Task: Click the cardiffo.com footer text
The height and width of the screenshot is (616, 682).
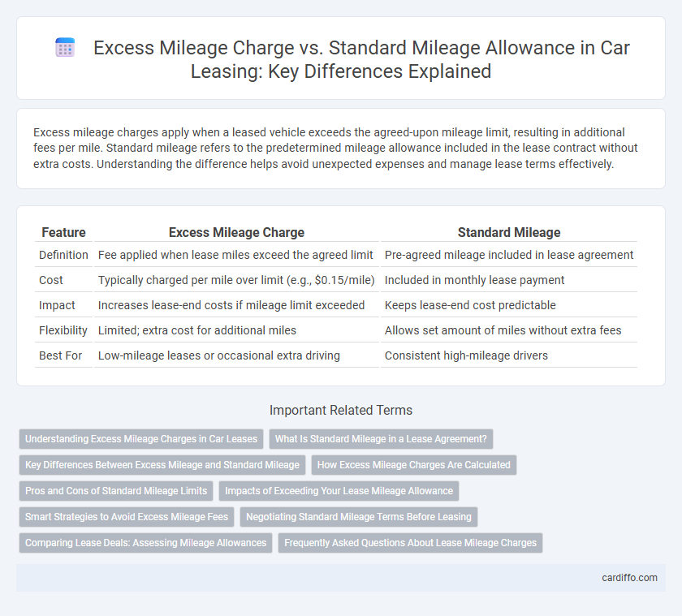Action: pyautogui.click(x=629, y=578)
